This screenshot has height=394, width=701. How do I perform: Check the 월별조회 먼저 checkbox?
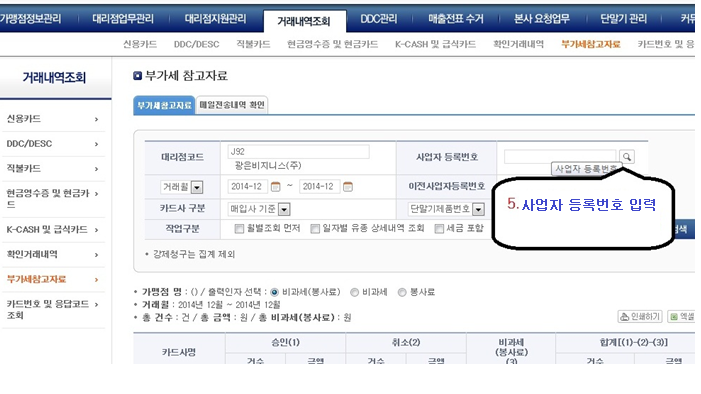[x=239, y=229]
